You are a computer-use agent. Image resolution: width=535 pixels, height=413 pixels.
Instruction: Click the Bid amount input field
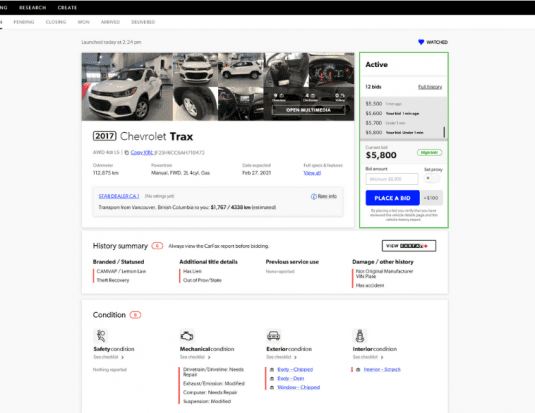point(392,179)
